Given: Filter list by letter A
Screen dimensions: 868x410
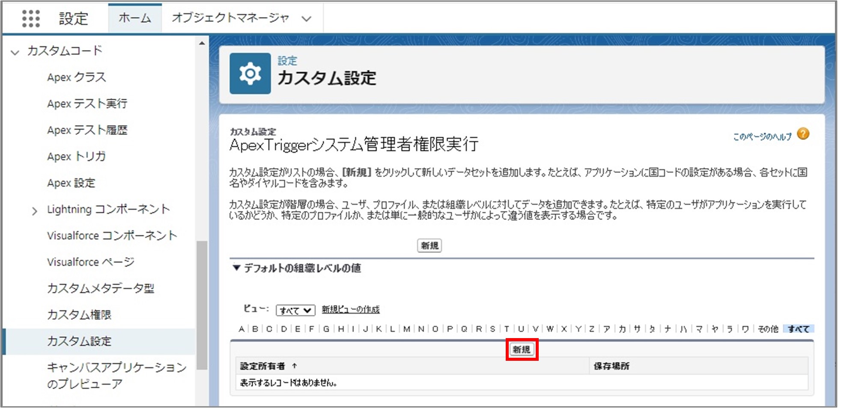Looking at the screenshot, I should pos(242,329).
